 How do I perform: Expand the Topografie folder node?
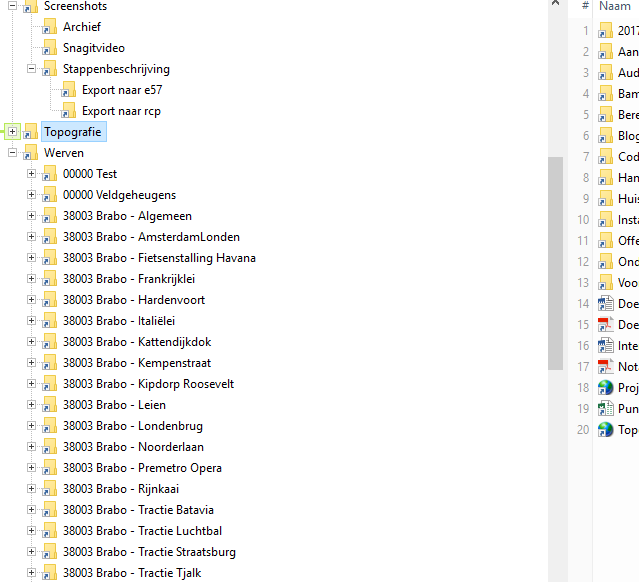[x=12, y=132]
